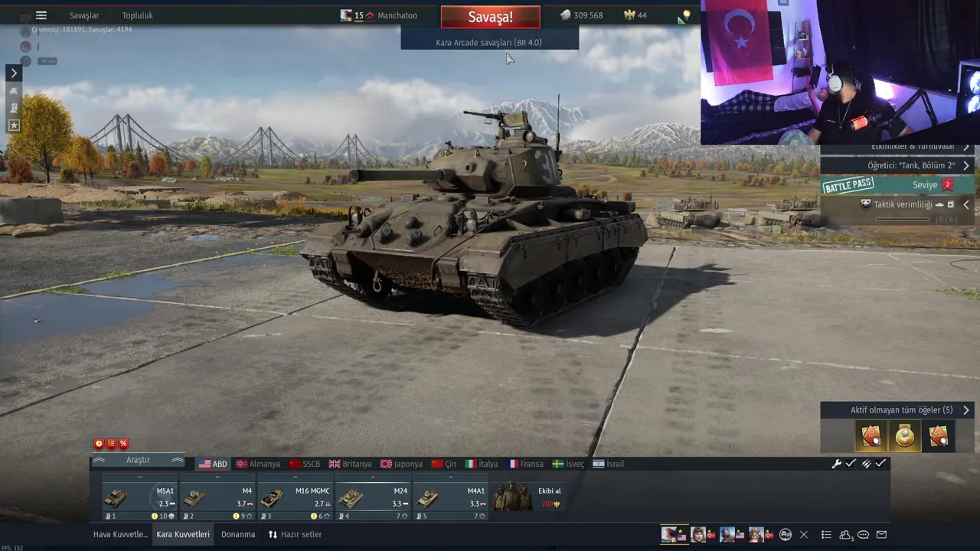Open the Battle Pass Seviye banner
This screenshot has height=551, width=980.
897,185
